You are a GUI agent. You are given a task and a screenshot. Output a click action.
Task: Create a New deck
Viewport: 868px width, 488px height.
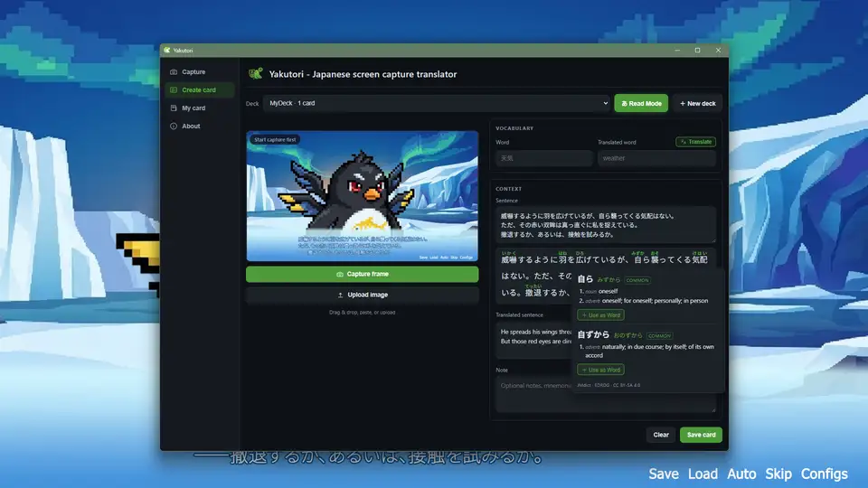697,103
